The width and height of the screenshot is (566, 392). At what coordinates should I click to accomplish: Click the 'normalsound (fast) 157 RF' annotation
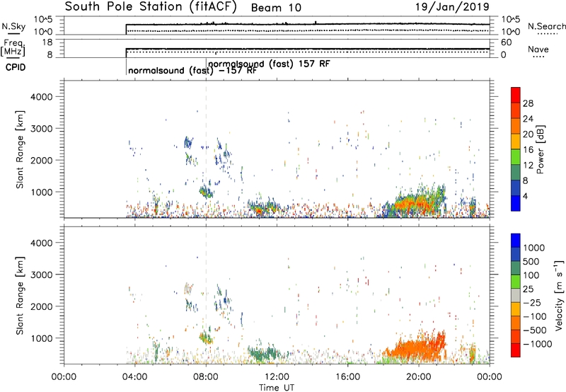269,64
